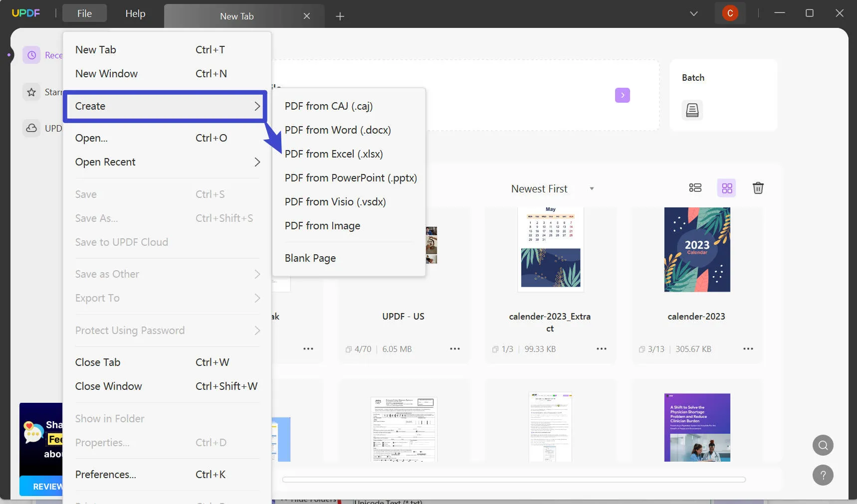857x504 pixels.
Task: Open search using the magnifier icon
Action: (x=823, y=445)
